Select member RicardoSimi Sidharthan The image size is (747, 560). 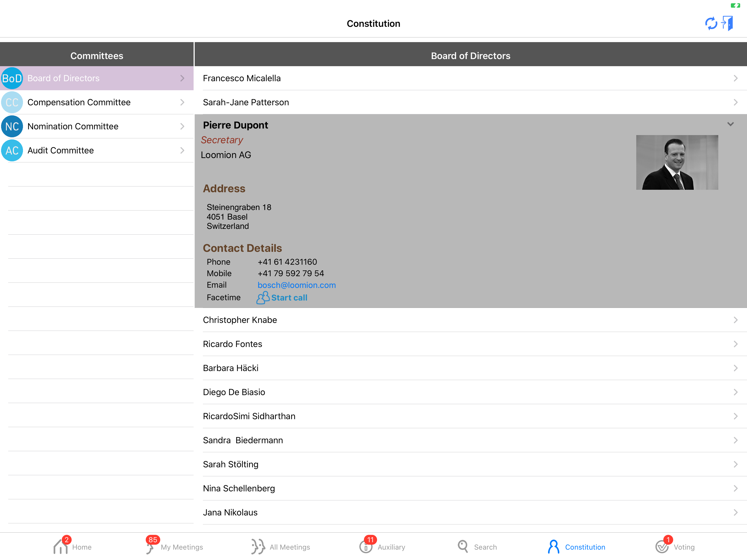[471, 416]
